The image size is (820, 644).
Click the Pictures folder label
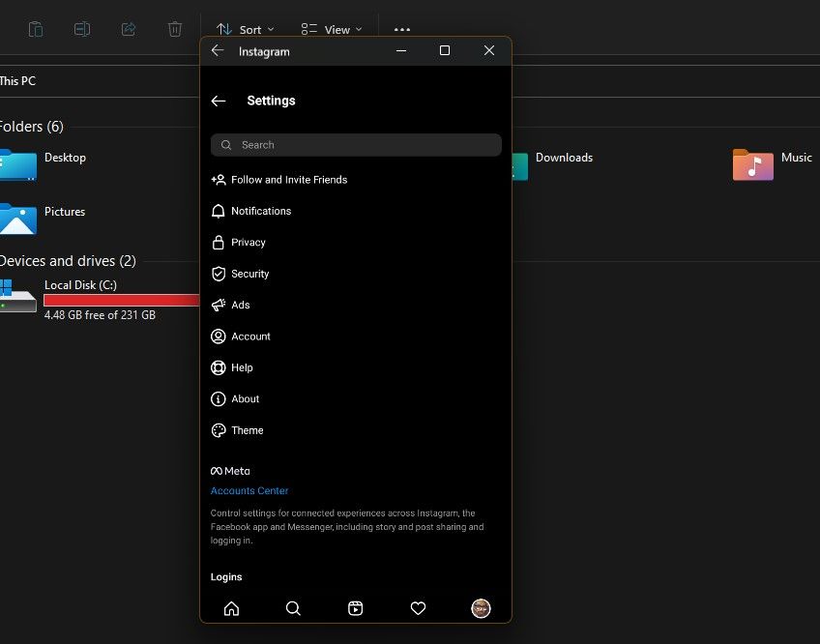[65, 212]
